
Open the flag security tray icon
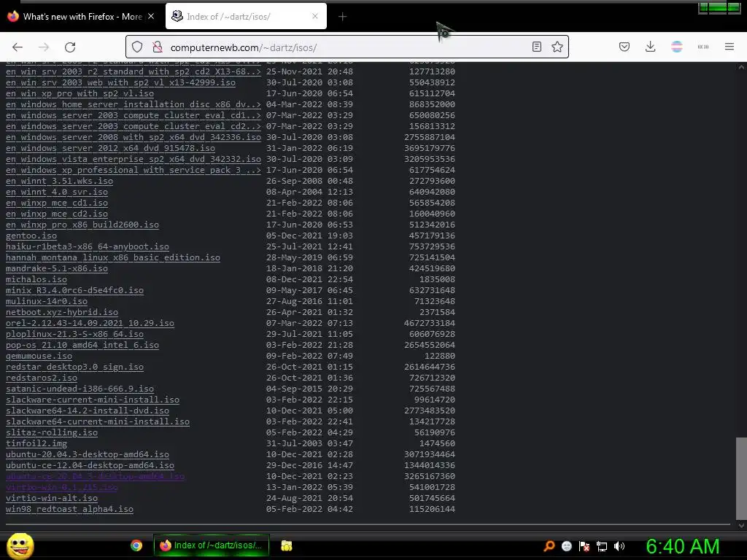pyautogui.click(x=584, y=546)
